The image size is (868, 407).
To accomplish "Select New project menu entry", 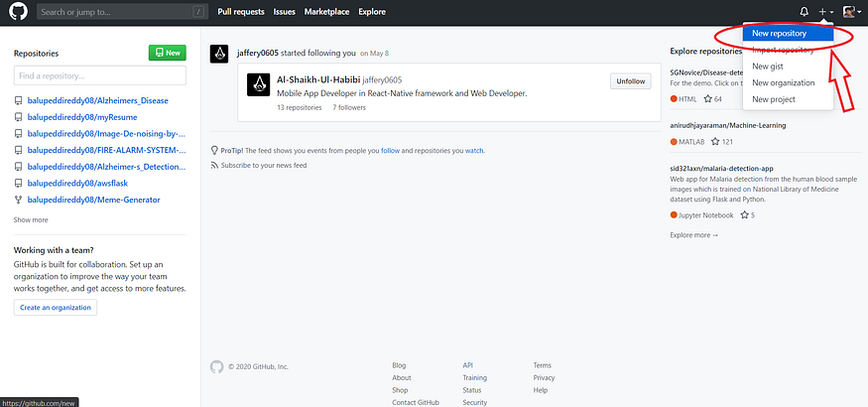I will pyautogui.click(x=788, y=99).
